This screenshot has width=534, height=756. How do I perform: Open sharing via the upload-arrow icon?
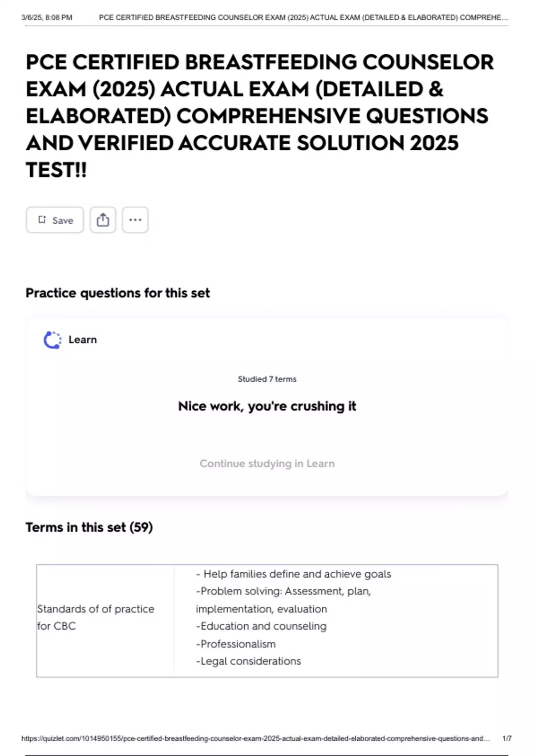tap(103, 219)
